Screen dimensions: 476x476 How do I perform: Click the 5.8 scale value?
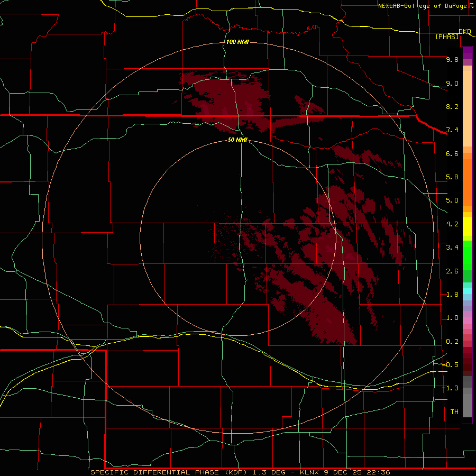[452, 177]
